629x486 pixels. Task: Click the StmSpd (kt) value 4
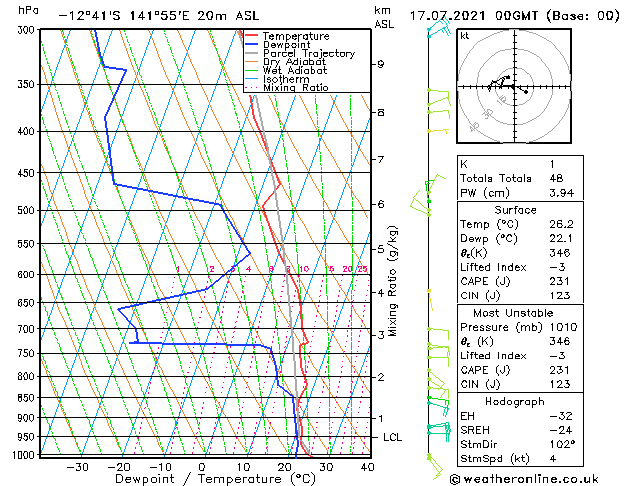[x=553, y=459]
